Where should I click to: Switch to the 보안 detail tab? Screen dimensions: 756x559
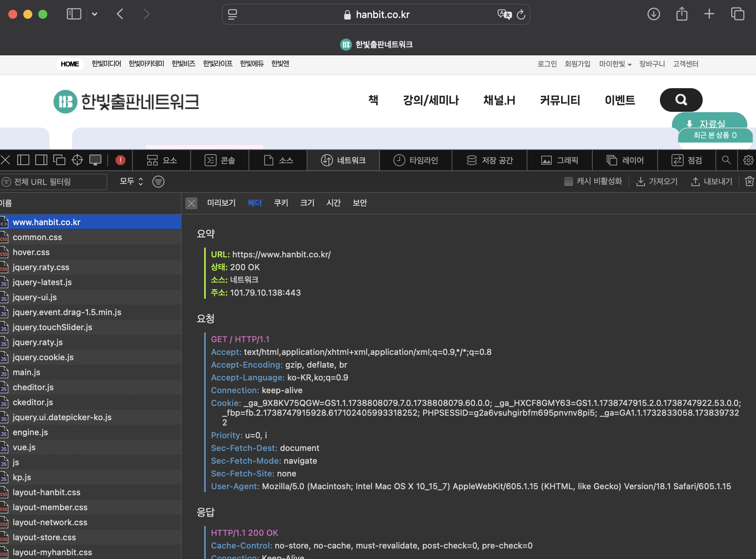coord(360,203)
